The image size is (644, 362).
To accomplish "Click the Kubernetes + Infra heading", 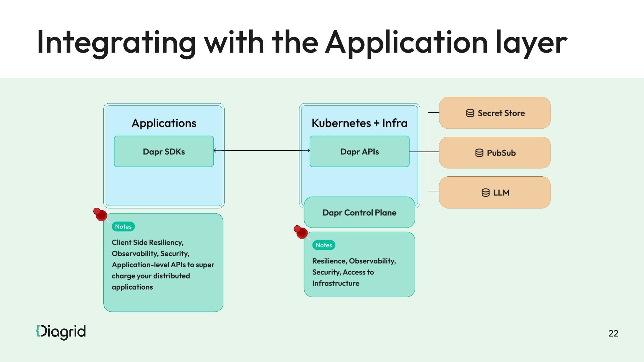I will [359, 123].
